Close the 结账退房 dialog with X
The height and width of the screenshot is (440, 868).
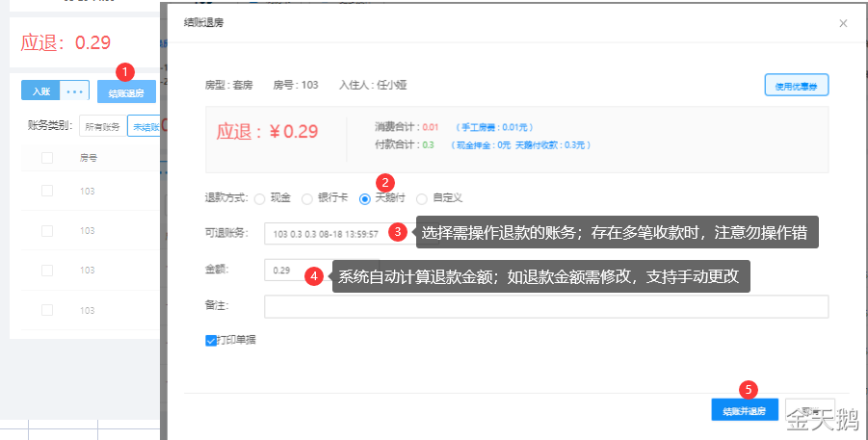843,23
